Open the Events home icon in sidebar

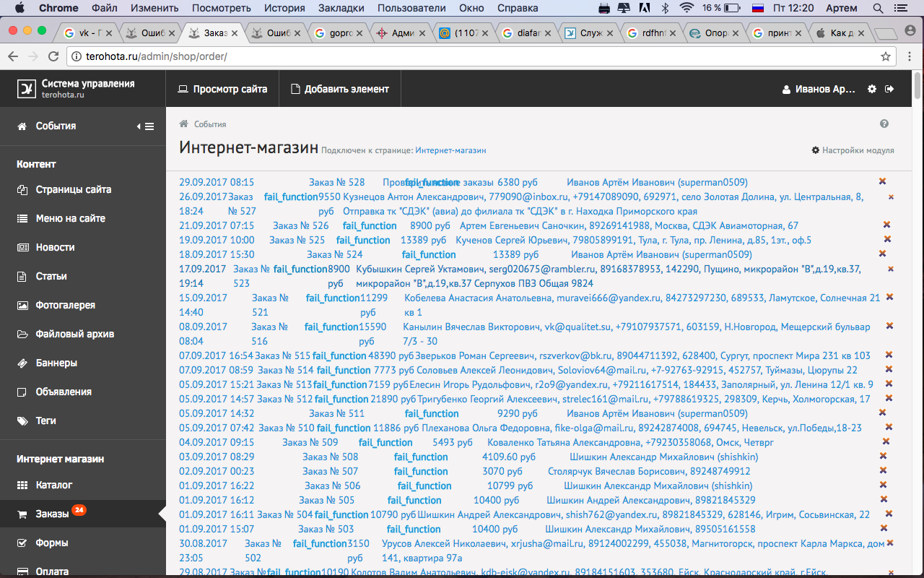click(x=22, y=126)
